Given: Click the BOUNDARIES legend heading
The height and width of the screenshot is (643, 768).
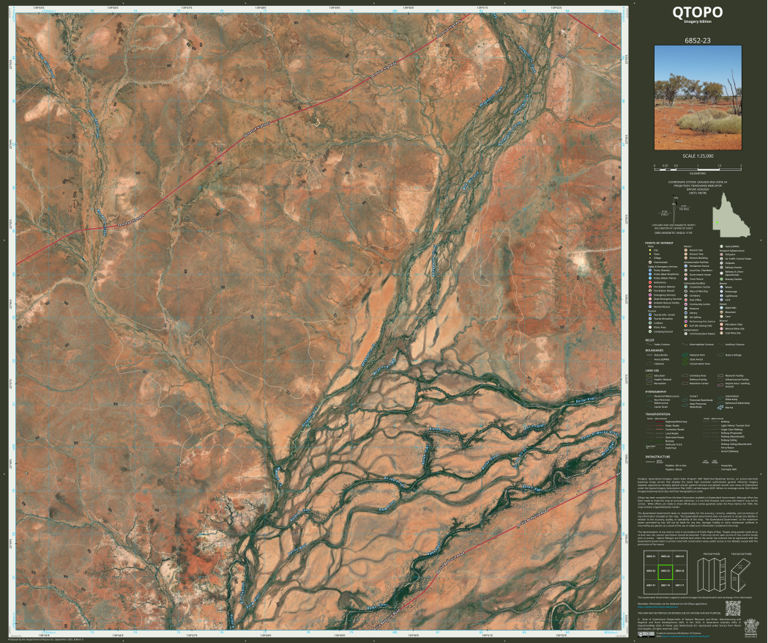Looking at the screenshot, I should (x=654, y=350).
